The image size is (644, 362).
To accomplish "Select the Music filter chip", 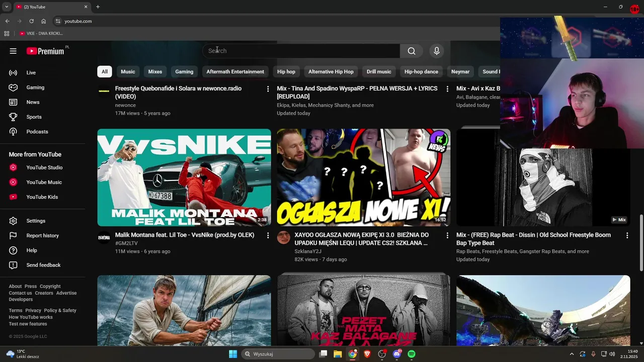I will click(x=128, y=72).
